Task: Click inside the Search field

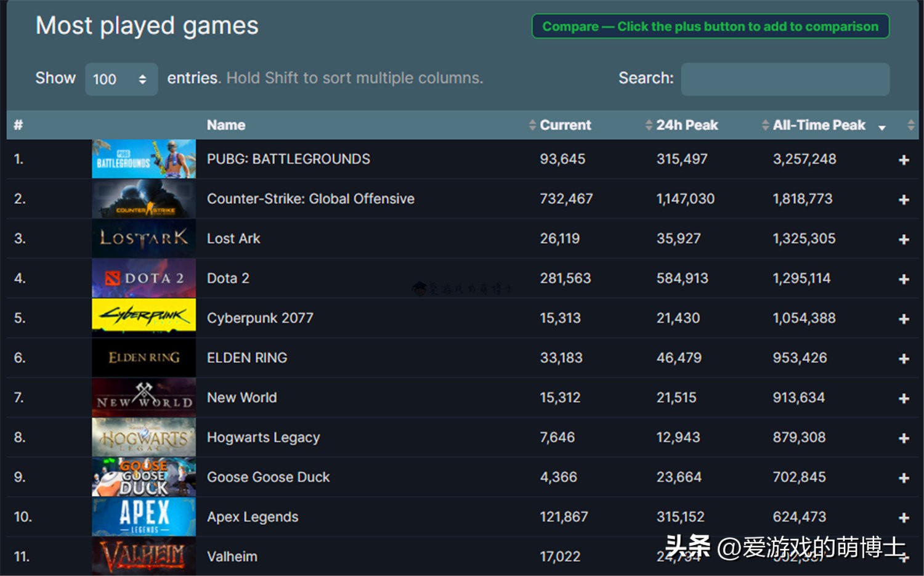Action: tap(785, 79)
